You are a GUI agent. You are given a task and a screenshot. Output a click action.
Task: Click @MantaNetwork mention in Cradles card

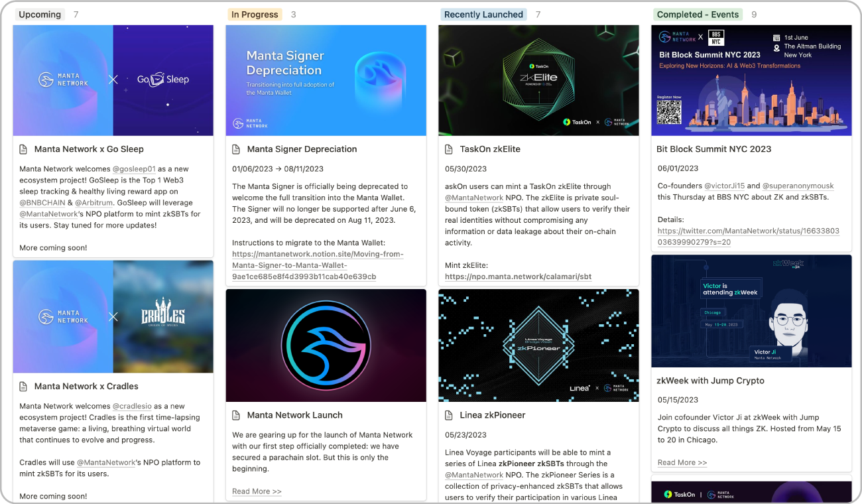point(106,462)
